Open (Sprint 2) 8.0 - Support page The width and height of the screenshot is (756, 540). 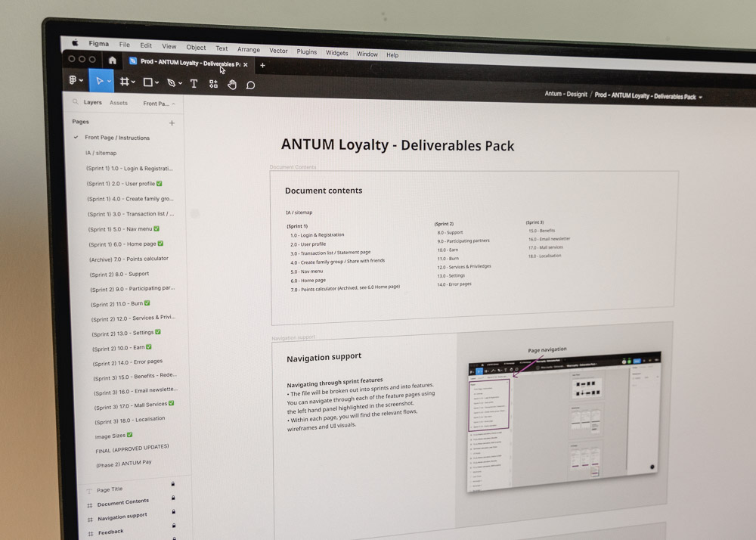[x=119, y=275]
